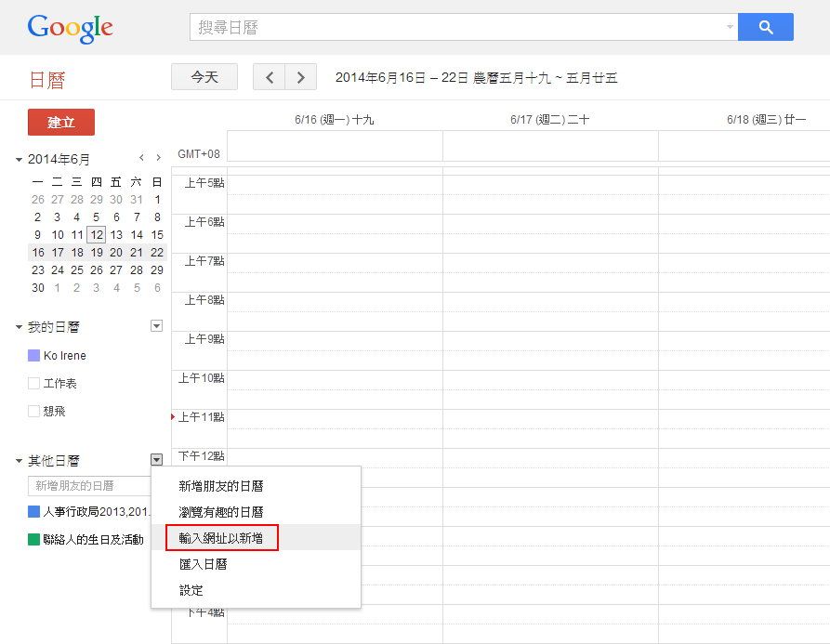Choose 瀏覽有趣的日曆 from menu

(x=221, y=512)
